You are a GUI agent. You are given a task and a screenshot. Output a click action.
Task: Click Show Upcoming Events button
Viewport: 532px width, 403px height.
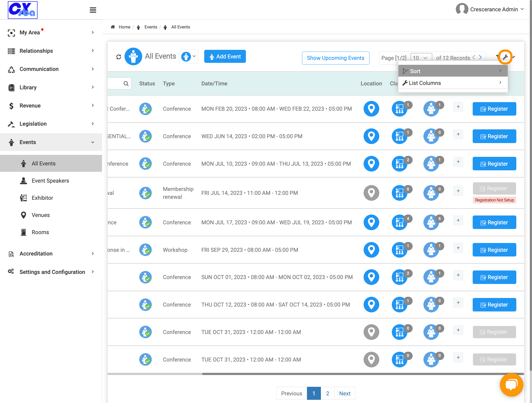[335, 58]
